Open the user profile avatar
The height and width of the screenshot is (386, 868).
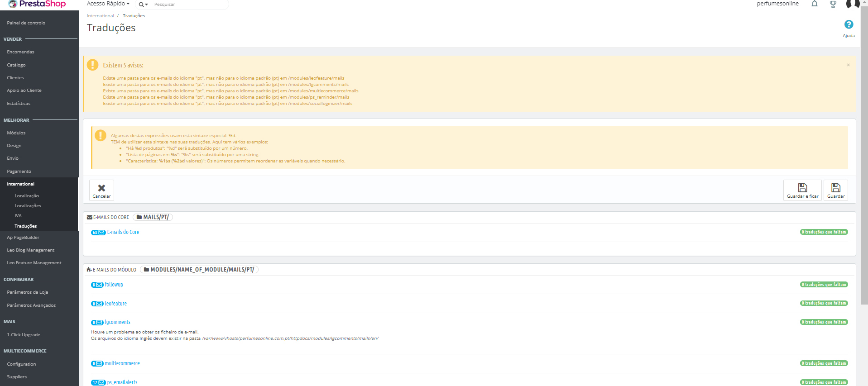pos(853,4)
